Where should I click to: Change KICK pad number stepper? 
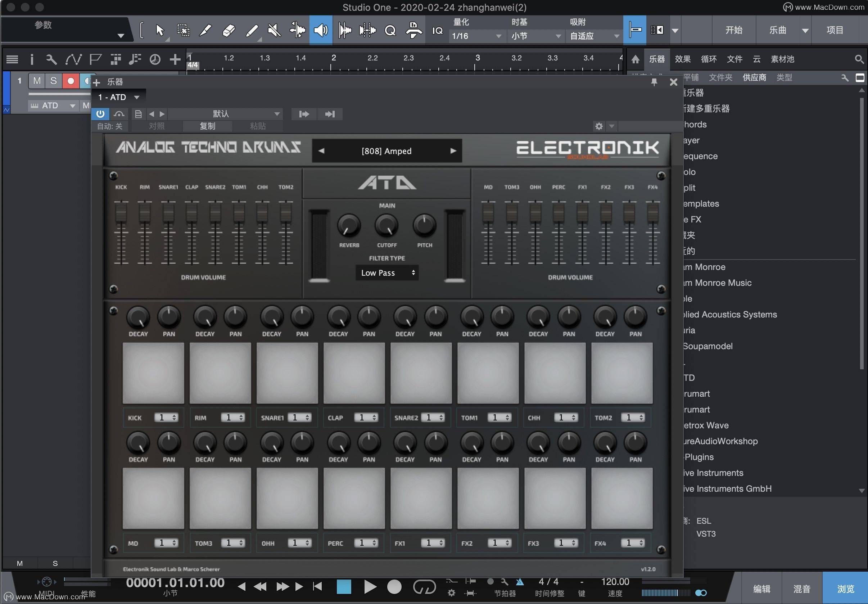tap(166, 418)
